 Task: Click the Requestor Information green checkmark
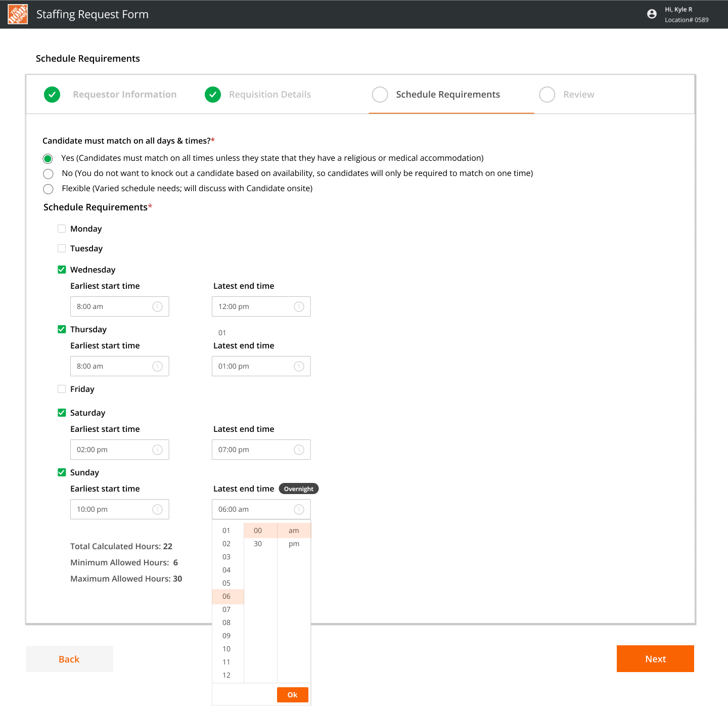52,95
